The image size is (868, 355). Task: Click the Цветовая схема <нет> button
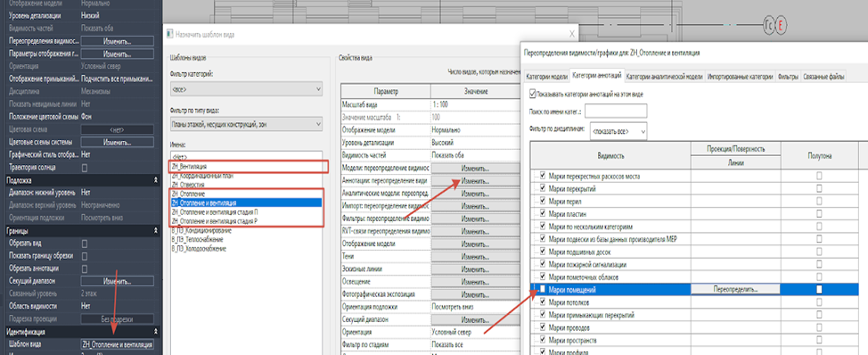pyautogui.click(x=117, y=129)
